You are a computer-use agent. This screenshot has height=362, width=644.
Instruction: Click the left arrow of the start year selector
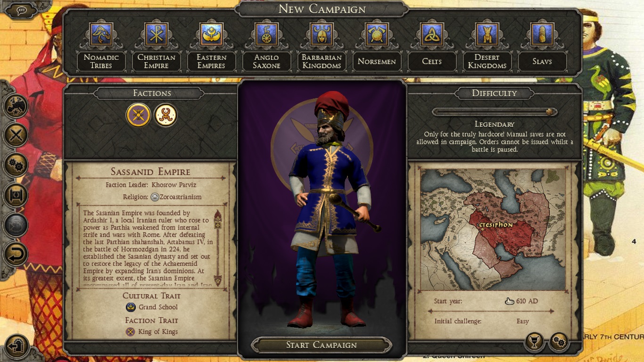pos(430,311)
